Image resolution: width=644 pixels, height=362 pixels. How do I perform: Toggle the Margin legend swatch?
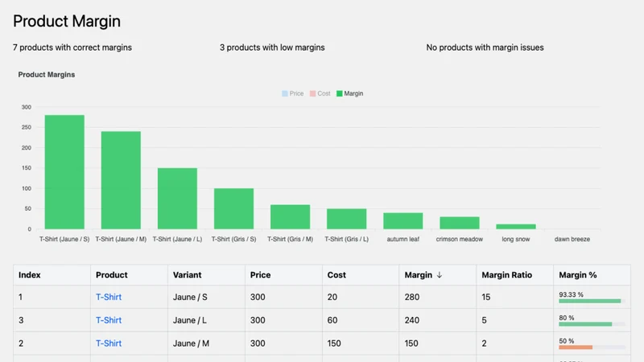coord(339,93)
